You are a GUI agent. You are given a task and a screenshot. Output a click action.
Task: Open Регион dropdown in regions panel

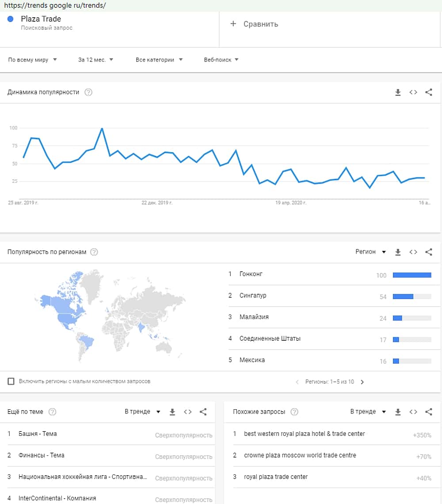[x=370, y=252]
